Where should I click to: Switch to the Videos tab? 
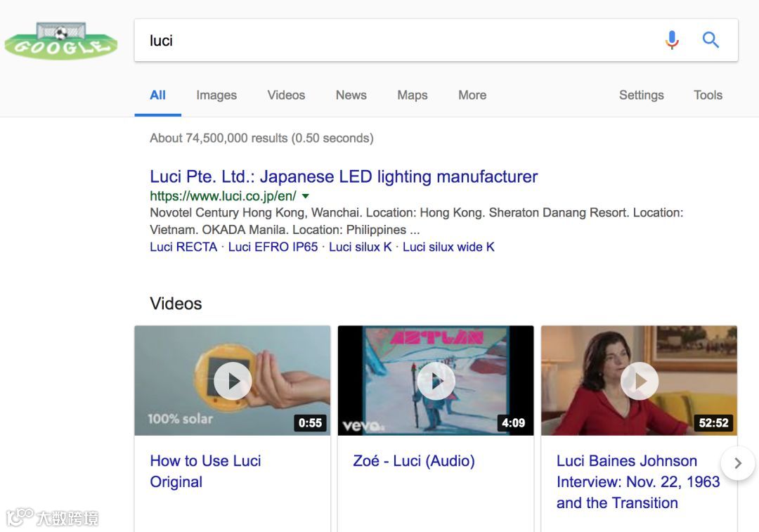tap(286, 95)
